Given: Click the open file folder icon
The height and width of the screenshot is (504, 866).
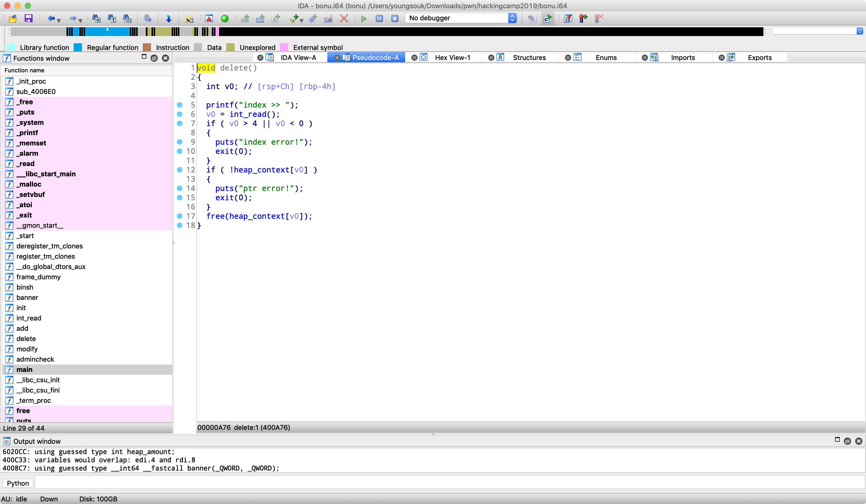Looking at the screenshot, I should pyautogui.click(x=13, y=18).
